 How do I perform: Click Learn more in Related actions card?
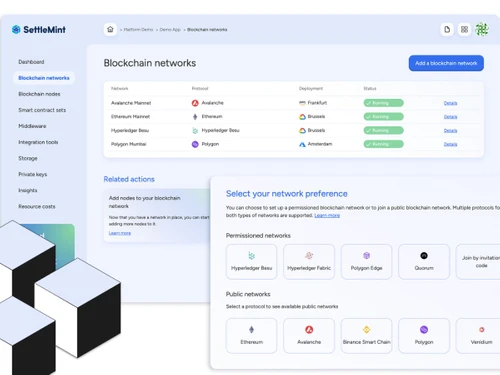[120, 233]
